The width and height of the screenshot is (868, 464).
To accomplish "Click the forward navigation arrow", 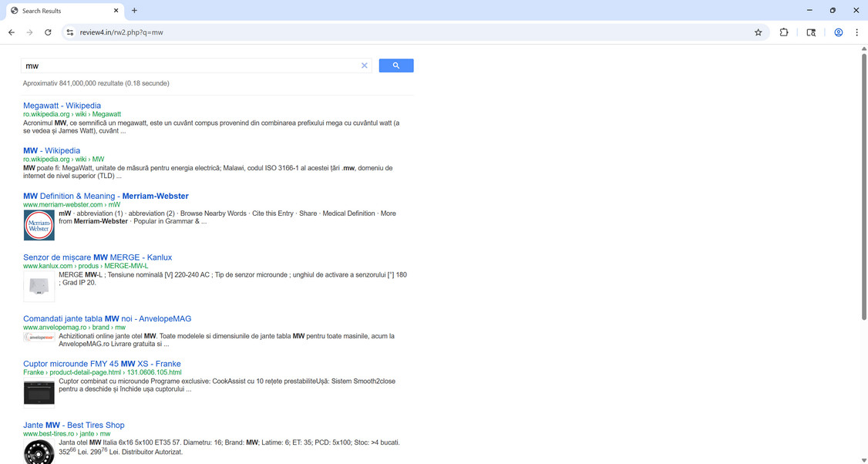I will click(29, 32).
